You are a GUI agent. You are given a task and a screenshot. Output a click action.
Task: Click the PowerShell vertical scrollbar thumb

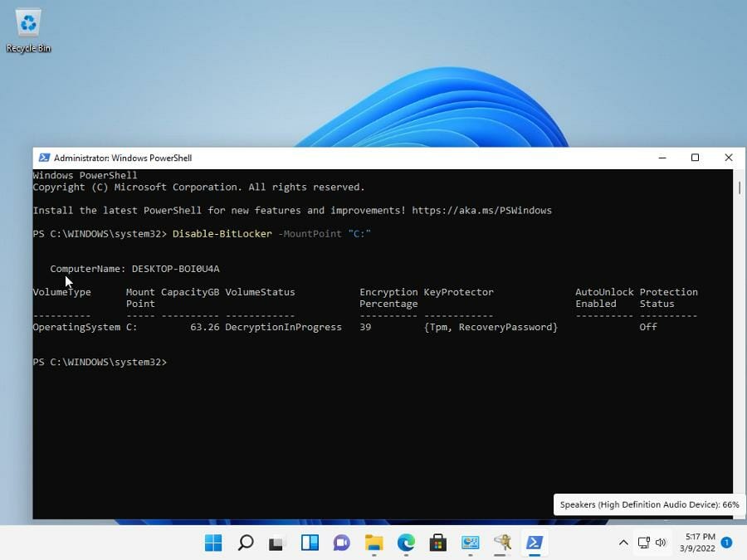(x=740, y=187)
